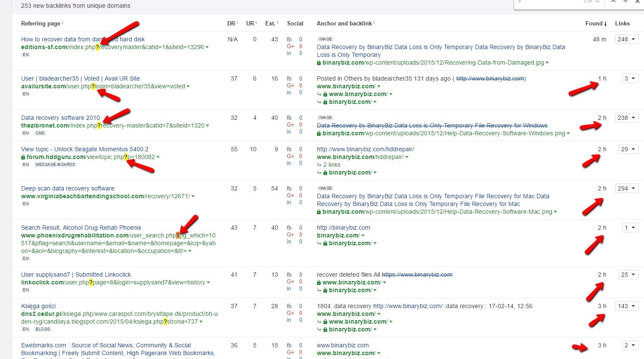This screenshot has height=359, width=644.
Task: Open 'Data recovery software 2010' link
Action: (60, 118)
